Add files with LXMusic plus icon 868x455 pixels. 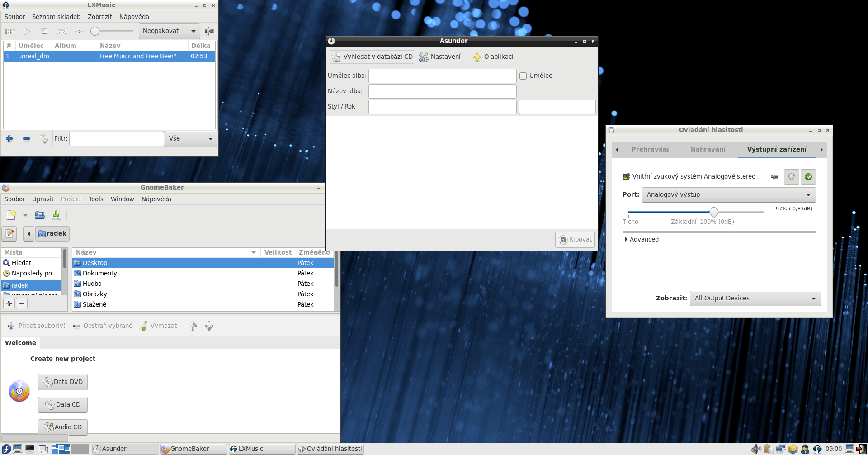coord(9,139)
